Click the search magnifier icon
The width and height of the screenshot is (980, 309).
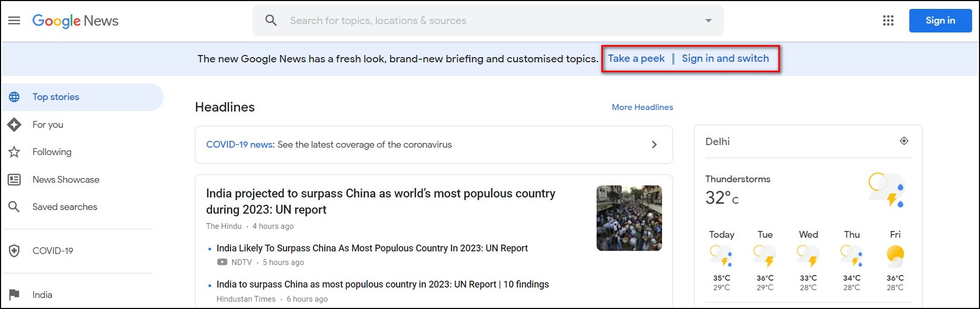tap(271, 20)
